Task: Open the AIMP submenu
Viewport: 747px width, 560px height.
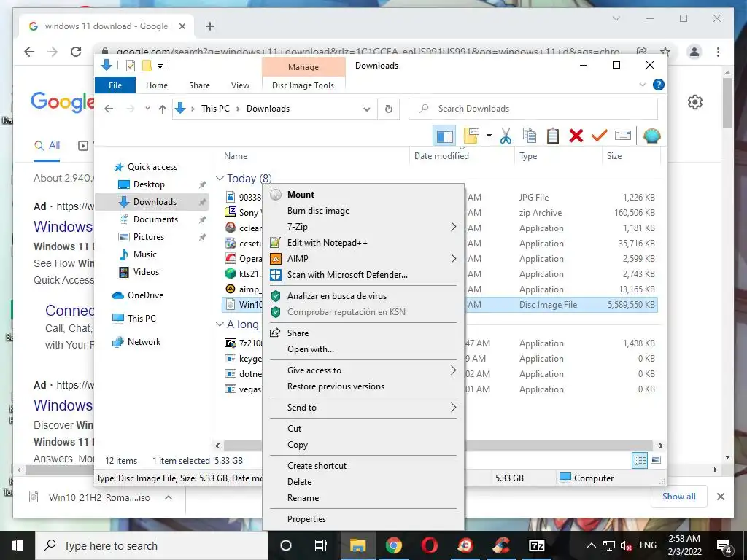Action: 363,259
